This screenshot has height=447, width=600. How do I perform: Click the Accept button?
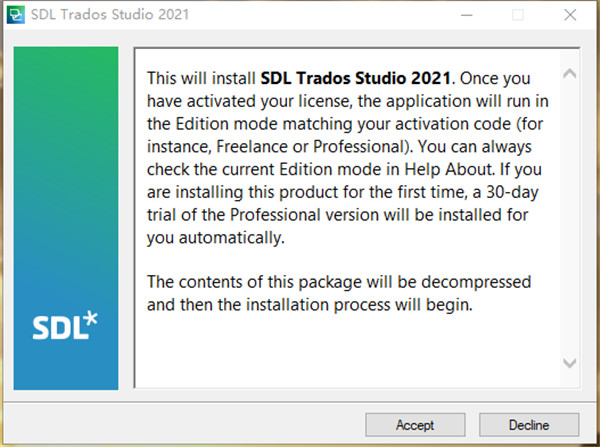pos(415,424)
